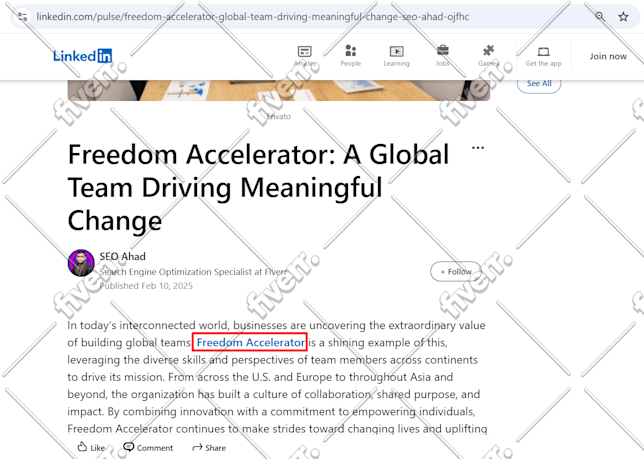Open the Games navigation item

pyautogui.click(x=488, y=56)
